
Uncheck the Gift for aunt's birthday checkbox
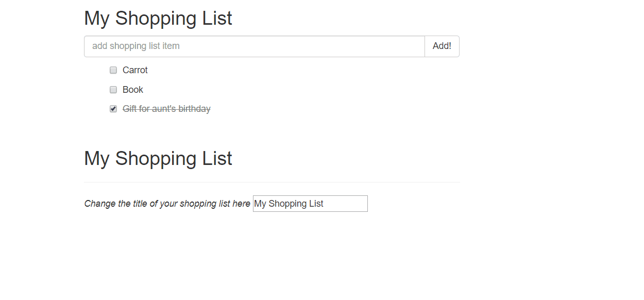113,109
